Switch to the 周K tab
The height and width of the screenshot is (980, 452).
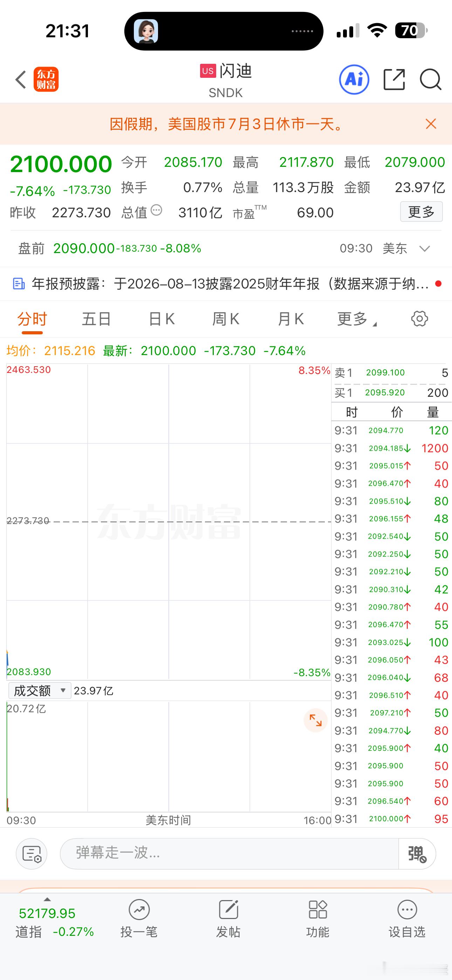point(226,319)
